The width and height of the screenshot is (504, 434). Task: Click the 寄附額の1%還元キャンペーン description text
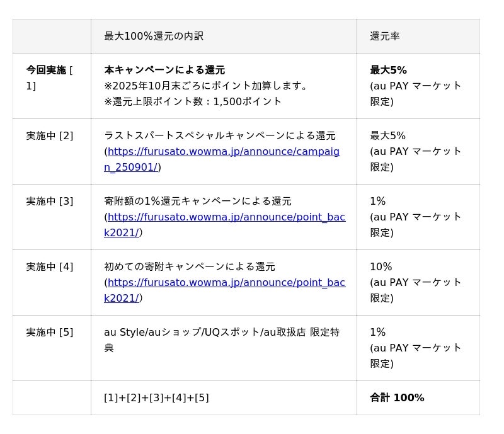(x=197, y=201)
